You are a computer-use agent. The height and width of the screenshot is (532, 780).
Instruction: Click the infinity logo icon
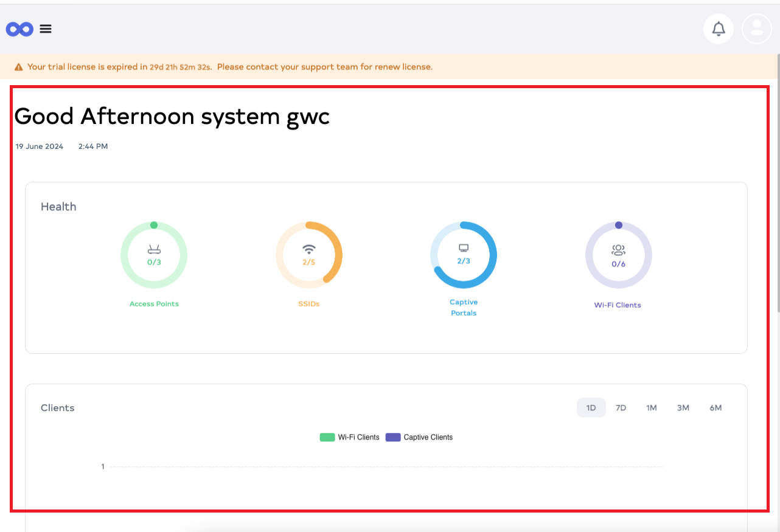19,29
